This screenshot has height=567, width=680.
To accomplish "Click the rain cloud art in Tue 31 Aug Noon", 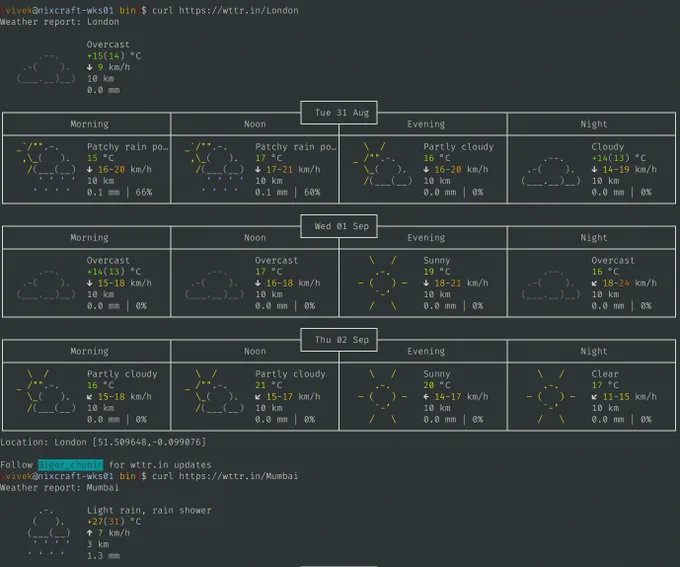I will click(x=214, y=167).
